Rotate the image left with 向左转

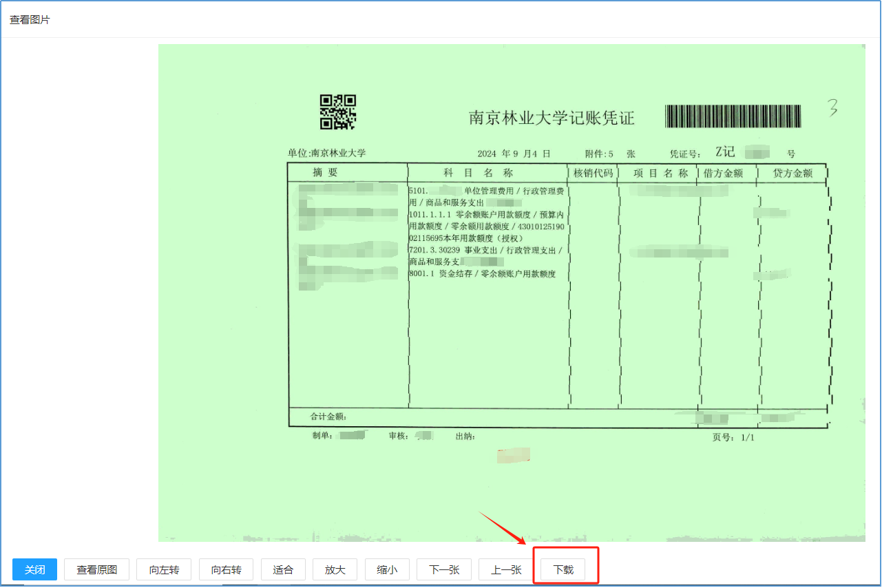click(x=164, y=569)
